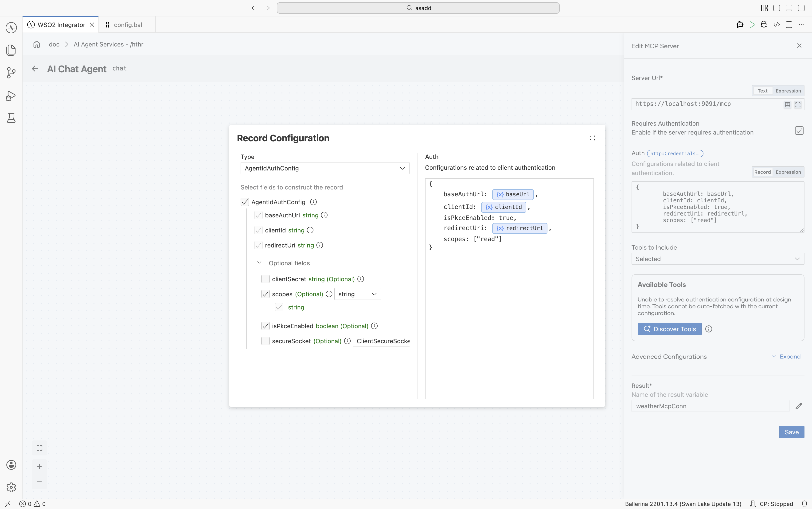Open the notifications bell in status bar
The height and width of the screenshot is (509, 812).
[804, 504]
